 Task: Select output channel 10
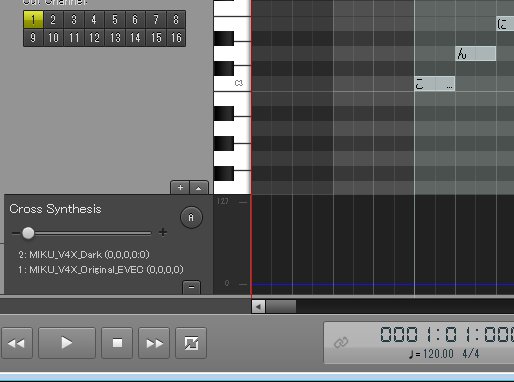53,37
